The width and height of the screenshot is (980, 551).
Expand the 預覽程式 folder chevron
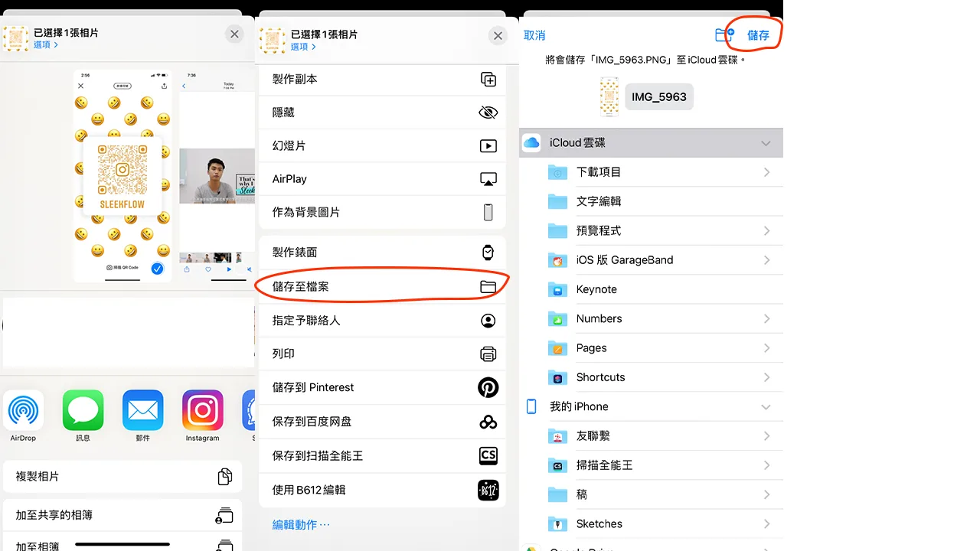tap(766, 230)
